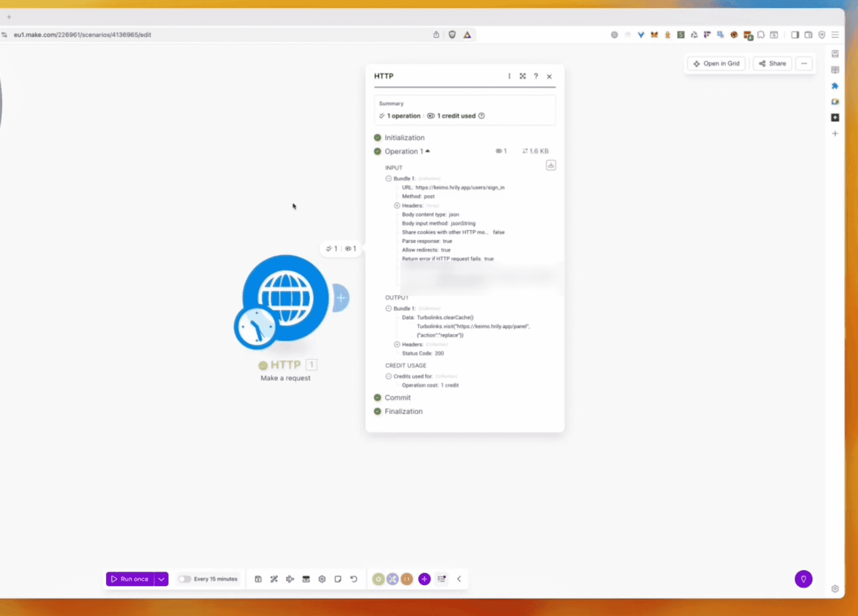Save the scenario using the toolbar disk icon

(x=258, y=579)
